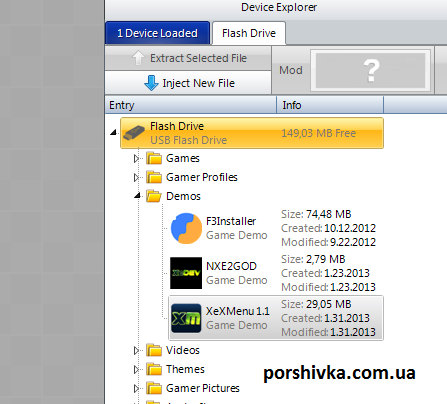Select the NXE2GOD game demo entry

click(276, 273)
